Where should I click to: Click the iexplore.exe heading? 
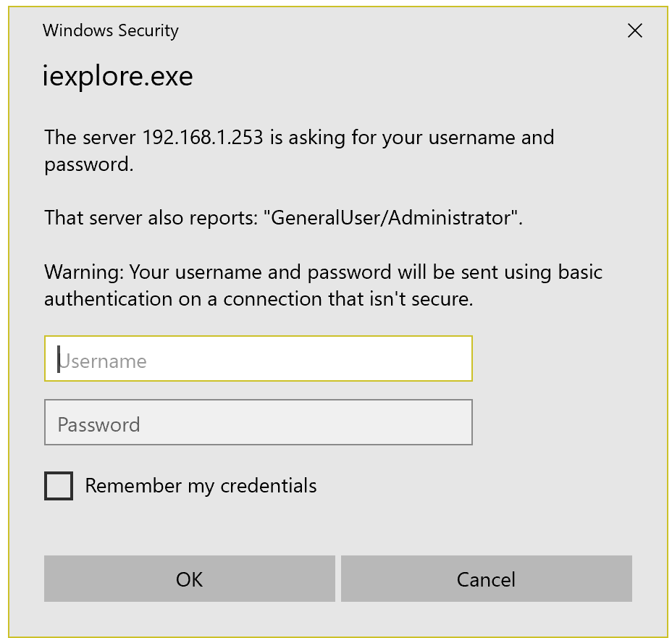[118, 76]
